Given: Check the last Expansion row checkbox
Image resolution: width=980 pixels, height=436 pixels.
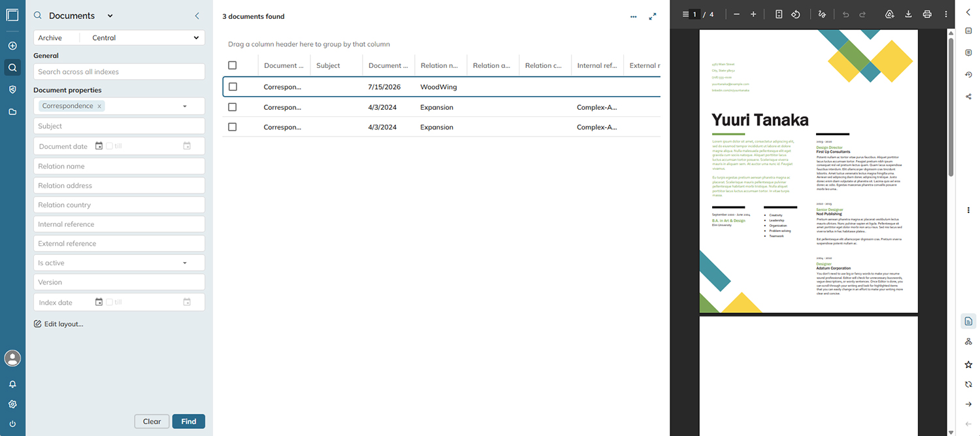Looking at the screenshot, I should [x=233, y=127].
